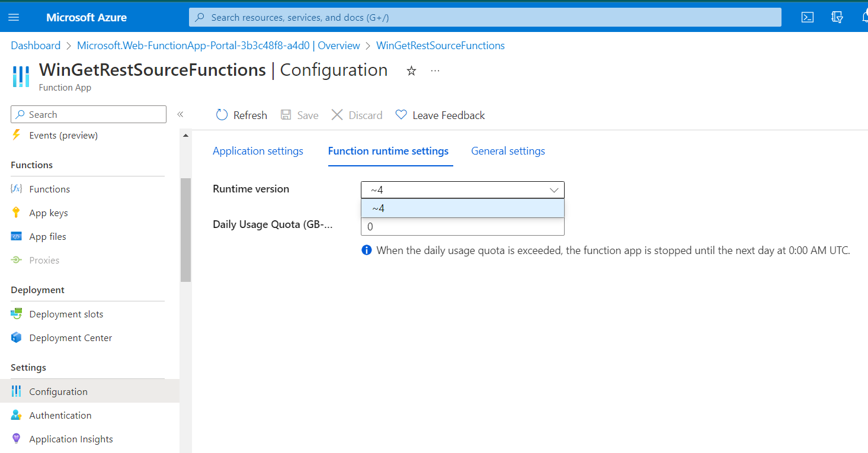Viewport: 868px width, 453px height.
Task: Click the Configuration sliders icon in sidebar
Action: point(17,391)
